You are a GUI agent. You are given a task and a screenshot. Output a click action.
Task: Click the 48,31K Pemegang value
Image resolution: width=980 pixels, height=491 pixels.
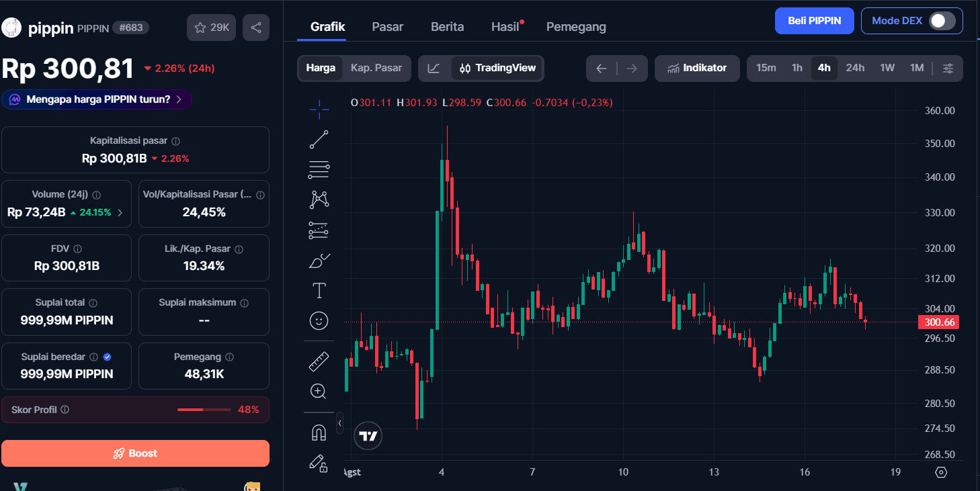[204, 374]
